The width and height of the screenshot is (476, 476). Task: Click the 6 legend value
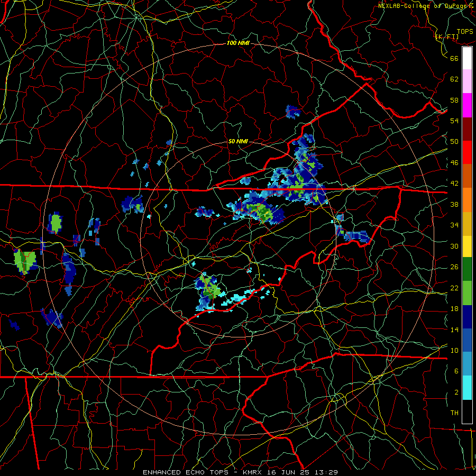pyautogui.click(x=456, y=371)
